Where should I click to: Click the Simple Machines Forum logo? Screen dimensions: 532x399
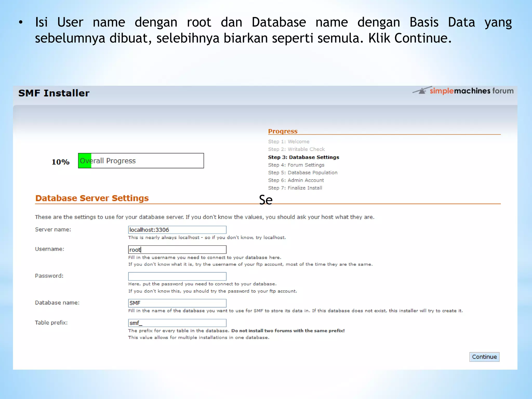click(x=463, y=91)
